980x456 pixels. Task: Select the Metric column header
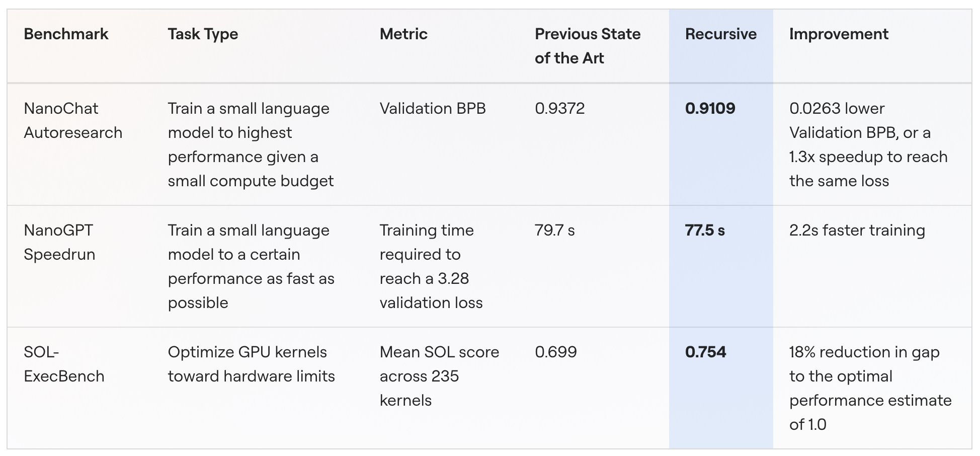403,34
